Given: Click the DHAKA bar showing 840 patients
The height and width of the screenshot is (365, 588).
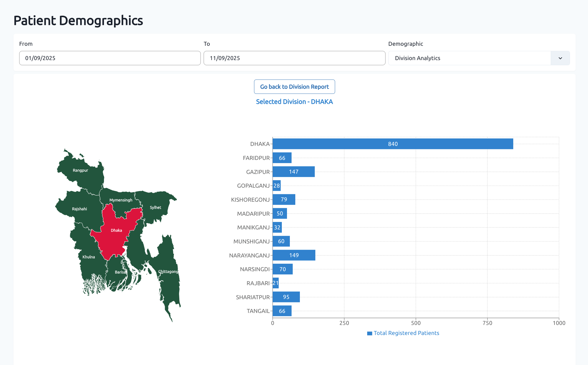Looking at the screenshot, I should 392,144.
